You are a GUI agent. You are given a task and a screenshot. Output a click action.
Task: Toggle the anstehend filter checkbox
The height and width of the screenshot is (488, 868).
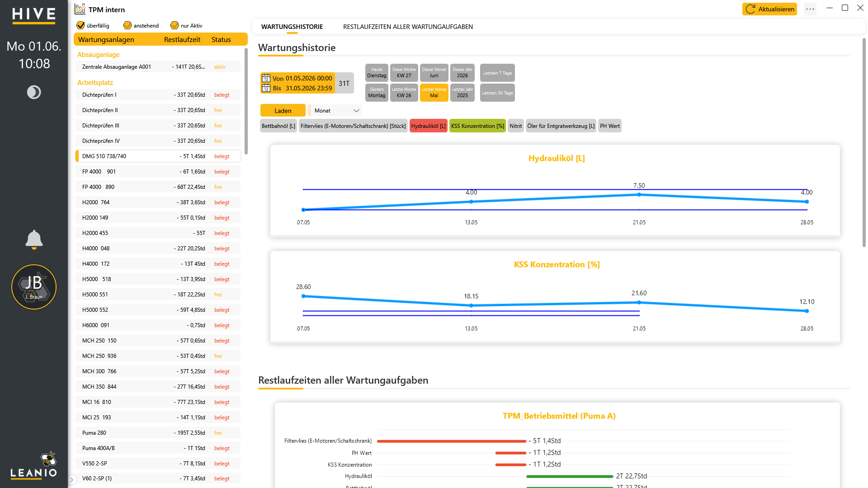point(127,25)
